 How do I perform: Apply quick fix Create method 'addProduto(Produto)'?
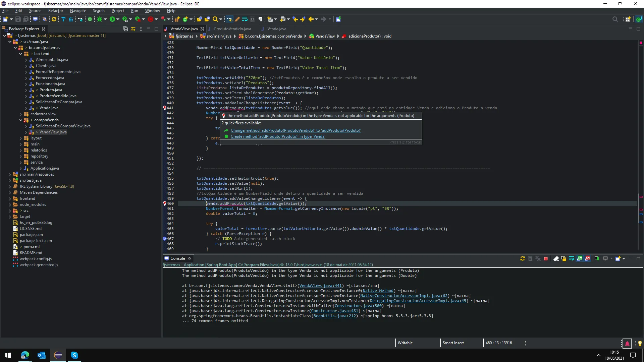tap(278, 136)
